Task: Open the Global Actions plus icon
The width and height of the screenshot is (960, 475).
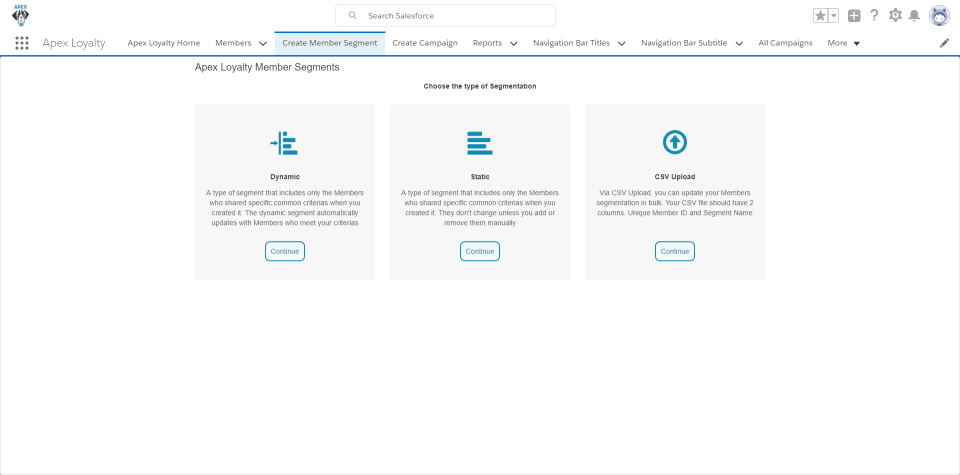Action: coord(854,16)
